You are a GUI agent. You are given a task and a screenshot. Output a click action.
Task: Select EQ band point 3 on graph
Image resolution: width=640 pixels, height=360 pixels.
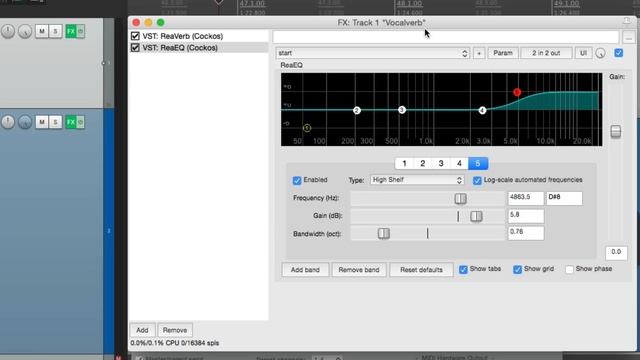click(x=402, y=110)
